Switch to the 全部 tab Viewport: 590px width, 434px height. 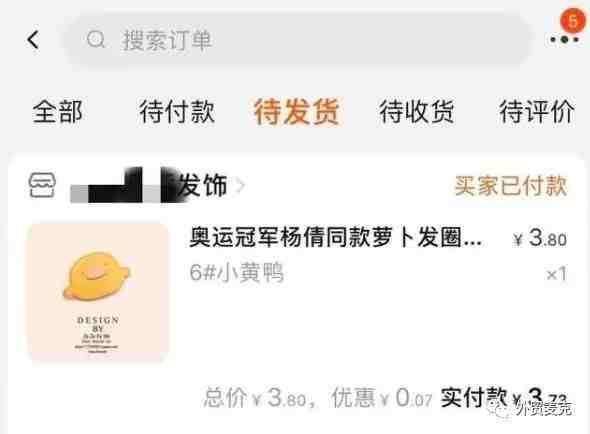[x=58, y=112]
